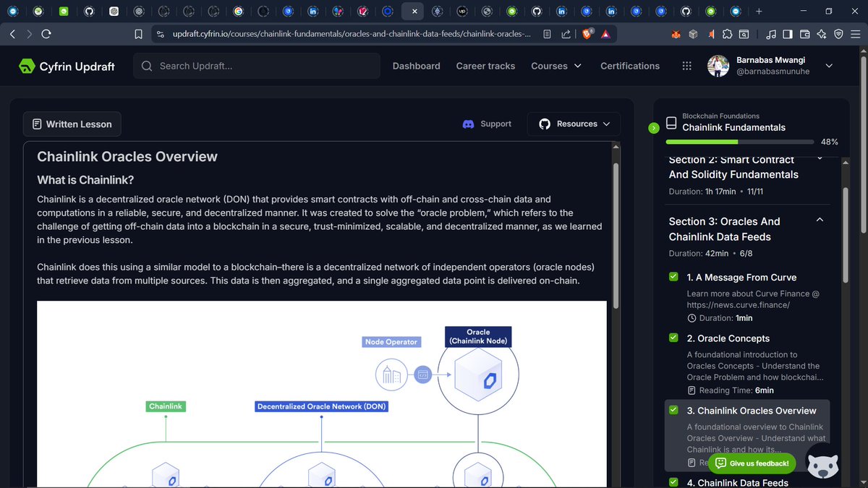Screen dimensions: 868x488
Task: Click Give us feedback! button
Action: point(752,463)
